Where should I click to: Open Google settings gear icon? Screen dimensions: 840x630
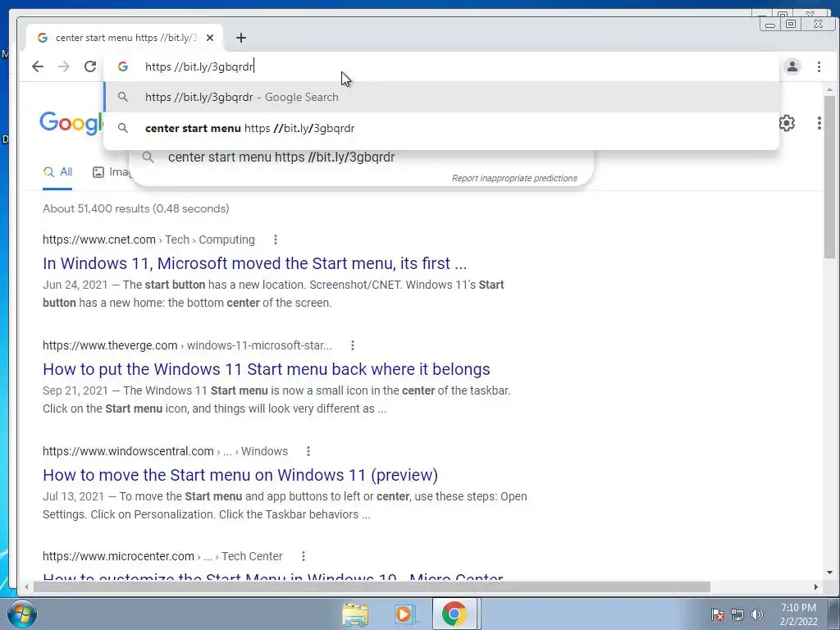pyautogui.click(x=787, y=123)
